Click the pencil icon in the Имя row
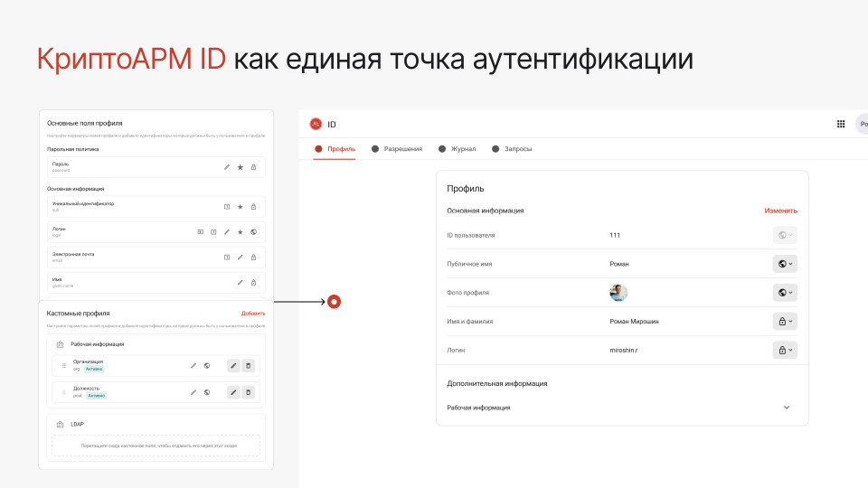The width and height of the screenshot is (868, 488). tap(241, 283)
